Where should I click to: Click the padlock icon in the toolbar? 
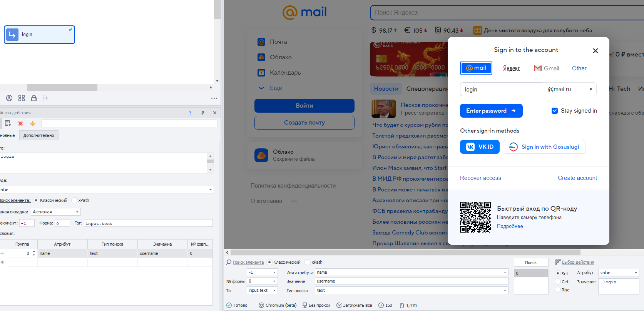[34, 98]
